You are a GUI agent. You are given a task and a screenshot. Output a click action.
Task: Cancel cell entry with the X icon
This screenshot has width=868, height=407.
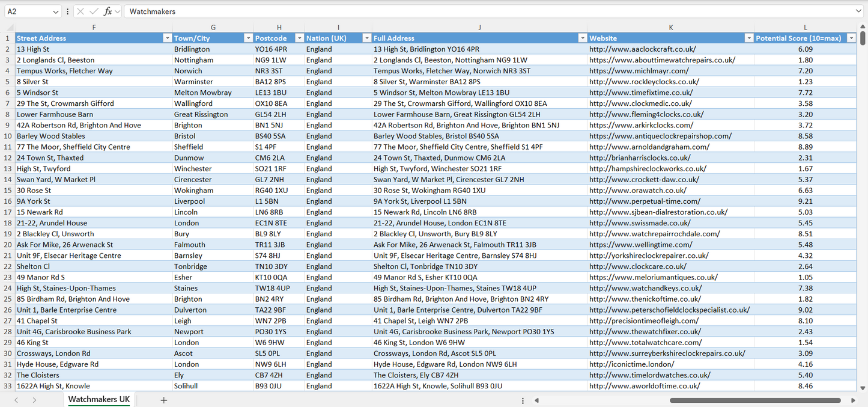point(81,11)
